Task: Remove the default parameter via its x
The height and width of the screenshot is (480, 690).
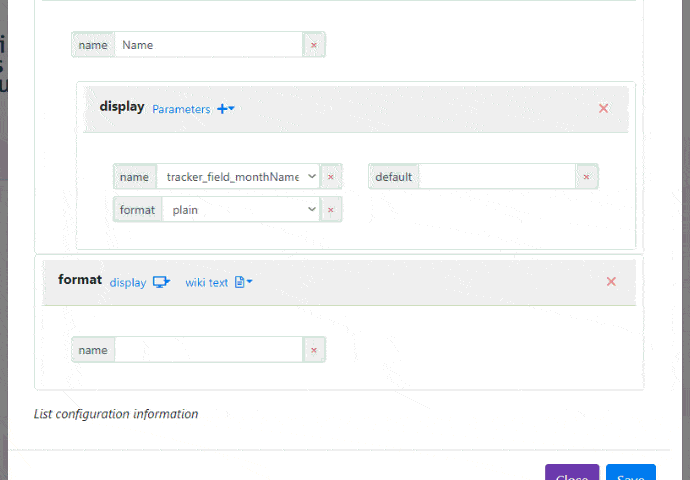Action: 586,177
